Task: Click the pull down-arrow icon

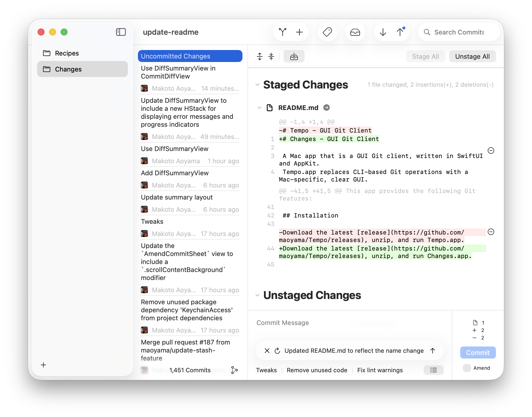Action: pos(383,32)
